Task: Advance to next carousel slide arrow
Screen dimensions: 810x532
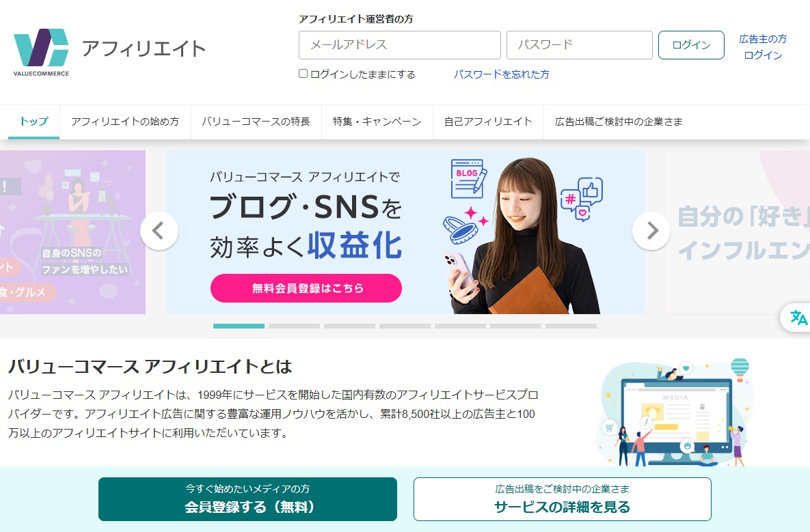Action: [x=651, y=231]
